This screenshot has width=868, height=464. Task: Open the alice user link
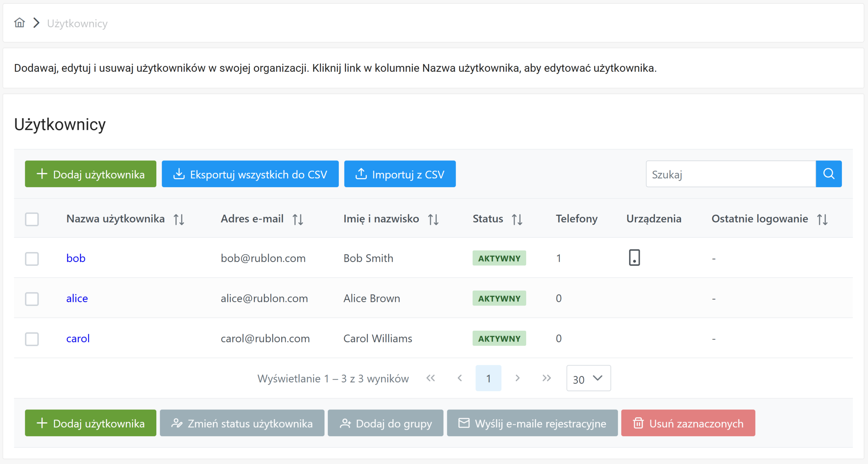point(77,298)
